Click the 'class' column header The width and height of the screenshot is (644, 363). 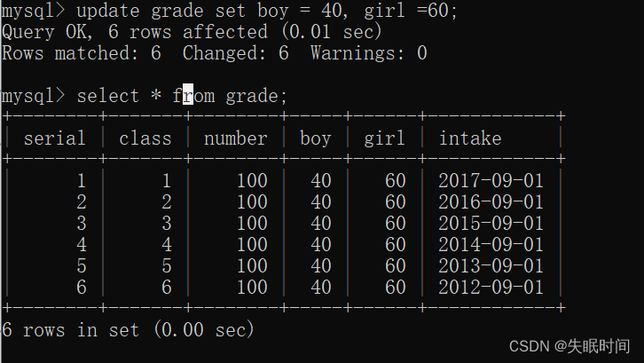point(145,138)
